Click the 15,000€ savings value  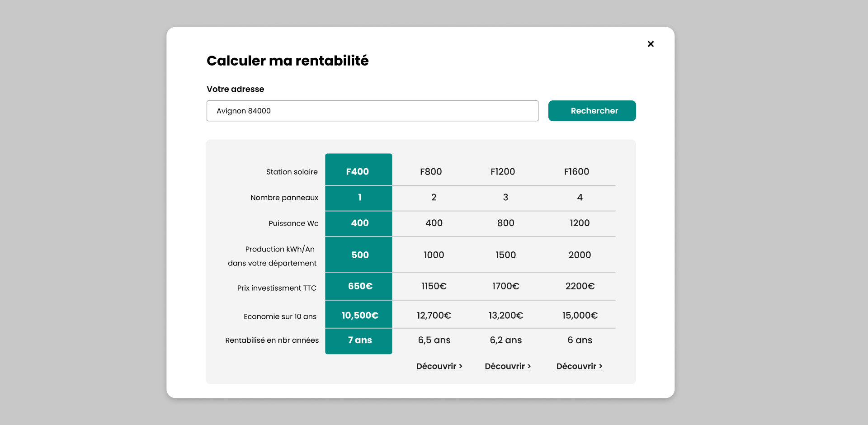(580, 315)
